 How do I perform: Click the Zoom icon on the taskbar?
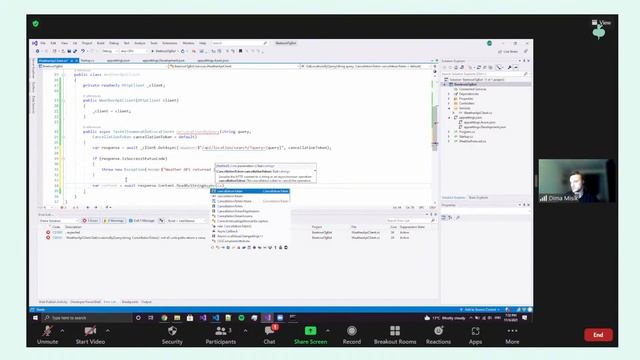coord(280,318)
